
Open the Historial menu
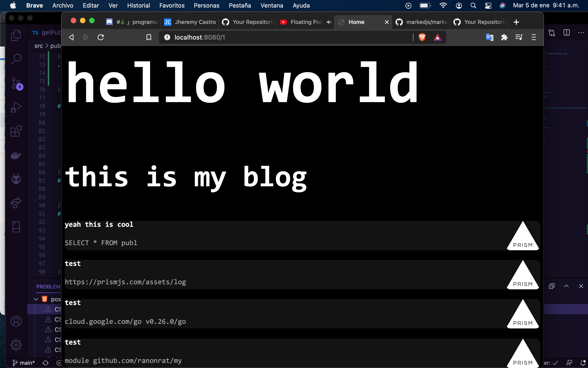[x=139, y=6]
